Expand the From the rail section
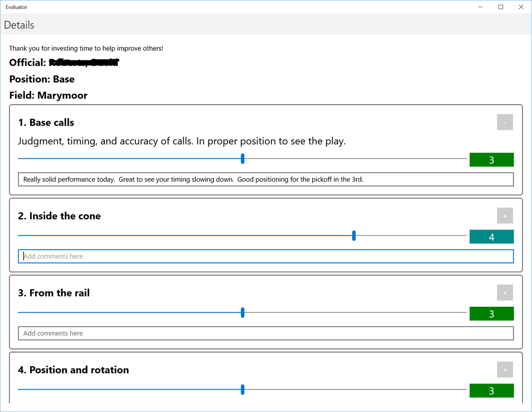The width and height of the screenshot is (532, 412). pos(505,292)
